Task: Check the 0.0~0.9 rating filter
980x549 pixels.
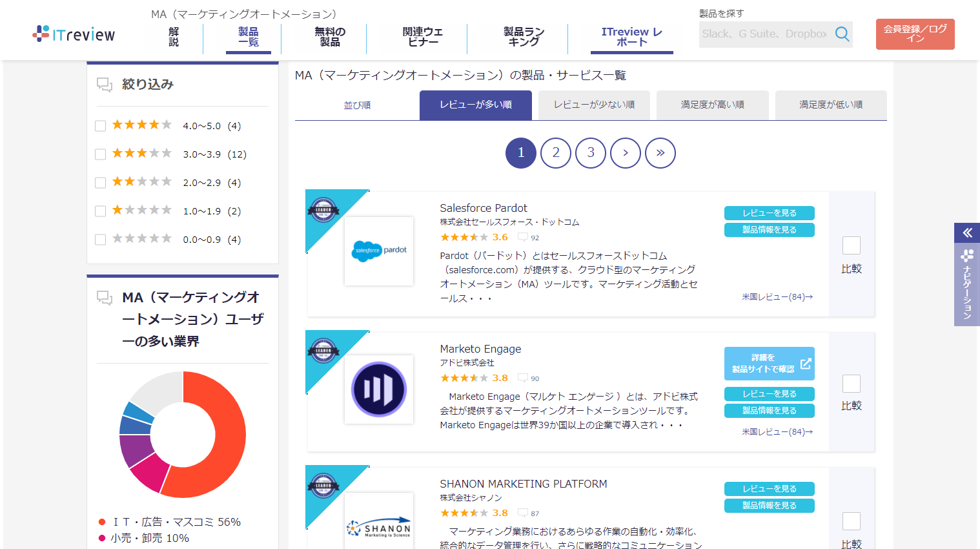Action: pyautogui.click(x=100, y=240)
